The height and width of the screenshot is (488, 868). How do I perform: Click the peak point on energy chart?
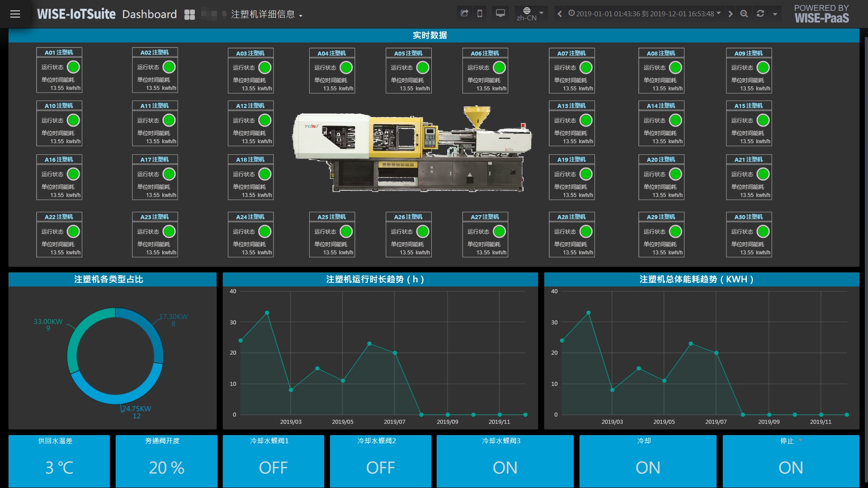(588, 313)
